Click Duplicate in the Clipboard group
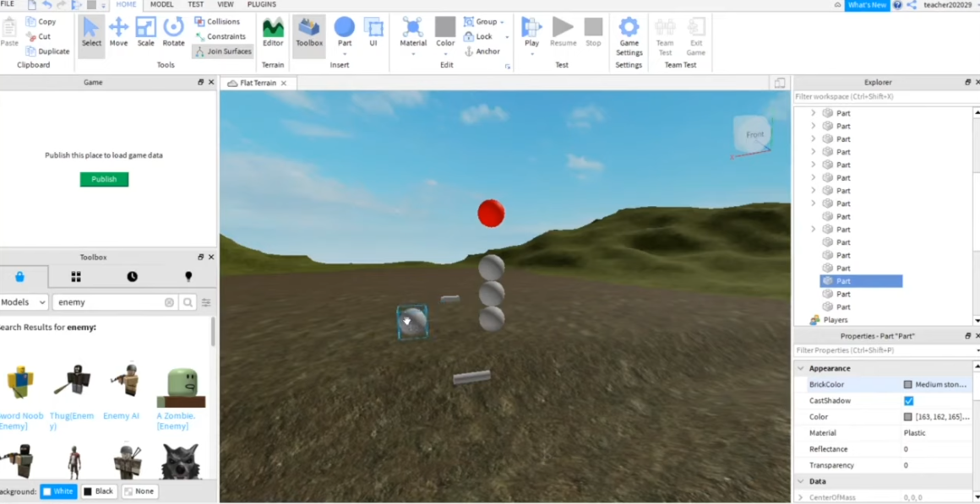980x504 pixels. pyautogui.click(x=48, y=51)
